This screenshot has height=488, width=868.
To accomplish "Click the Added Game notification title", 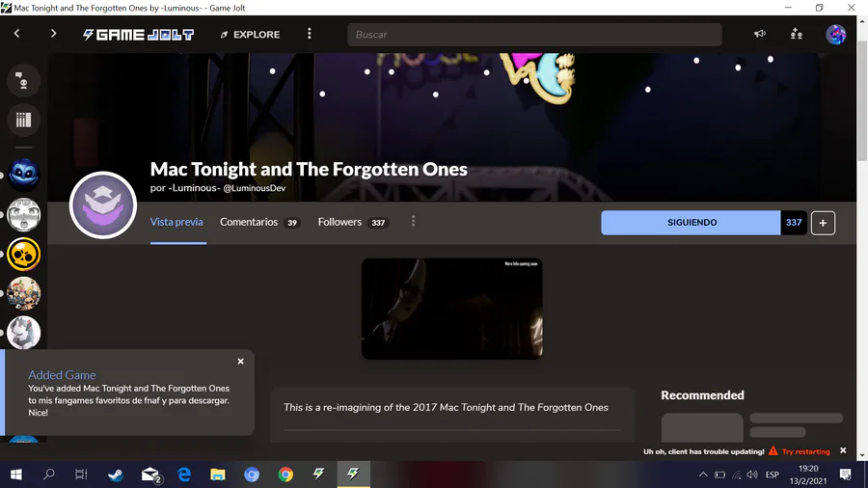I will pos(62,374).
